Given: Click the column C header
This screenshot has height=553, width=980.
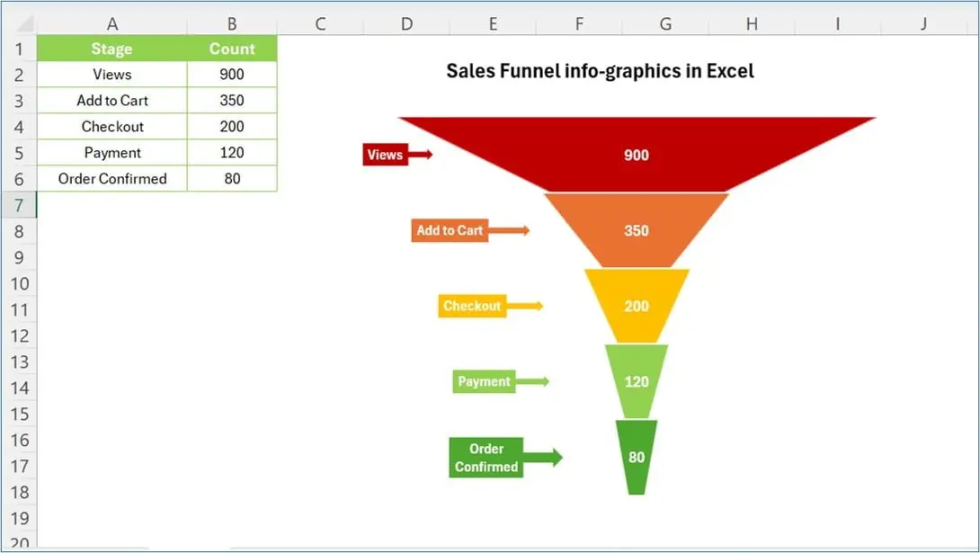Looking at the screenshot, I should click(320, 23).
